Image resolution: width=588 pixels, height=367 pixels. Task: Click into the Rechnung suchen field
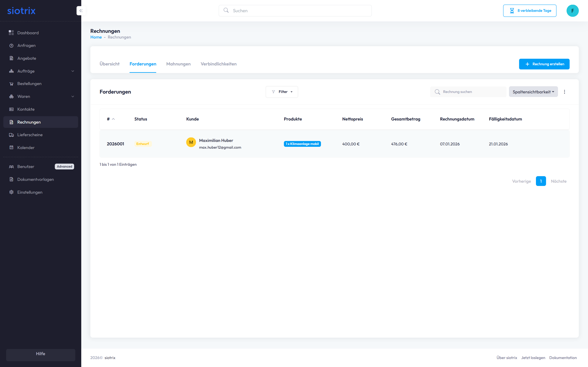click(x=471, y=92)
